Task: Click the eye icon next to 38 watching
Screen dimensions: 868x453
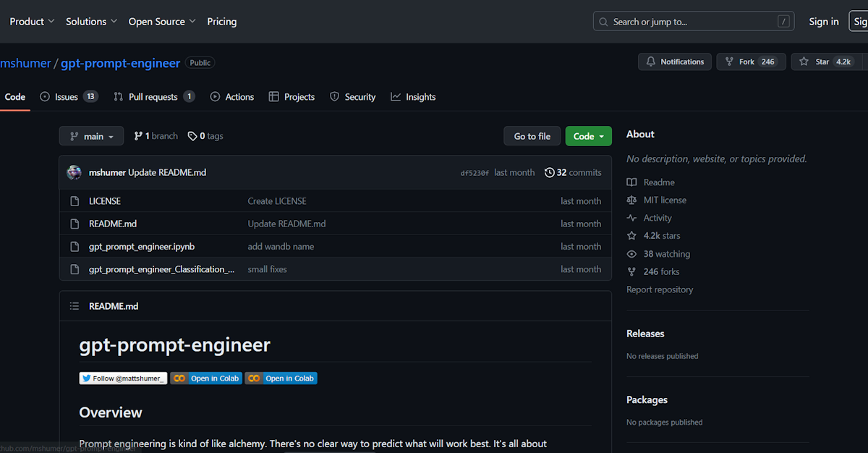Action: pyautogui.click(x=631, y=254)
